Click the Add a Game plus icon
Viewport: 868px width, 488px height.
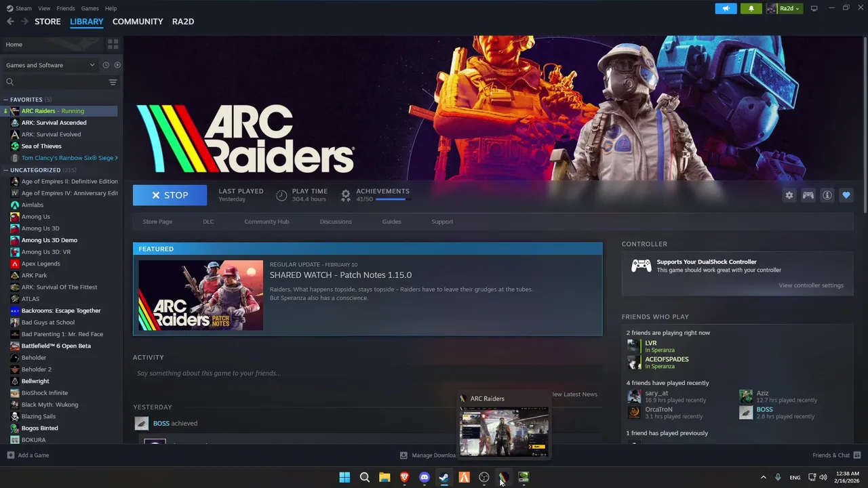[10, 455]
